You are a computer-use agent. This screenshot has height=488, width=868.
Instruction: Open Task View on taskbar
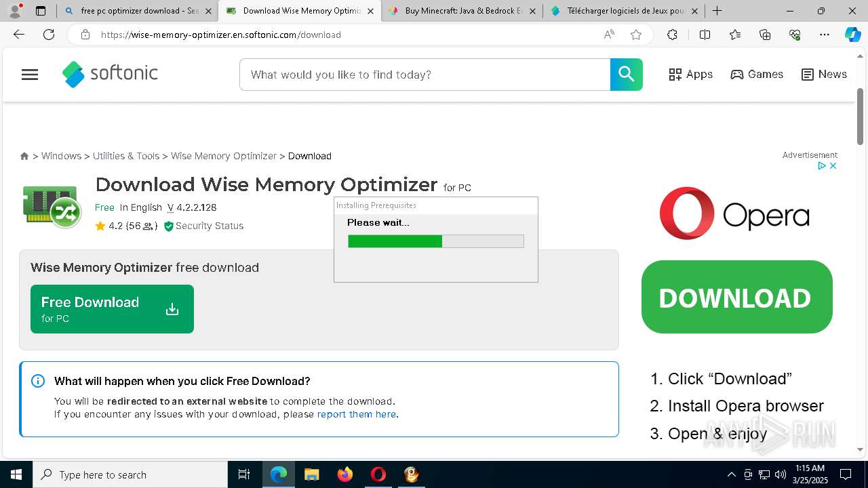[x=244, y=474]
